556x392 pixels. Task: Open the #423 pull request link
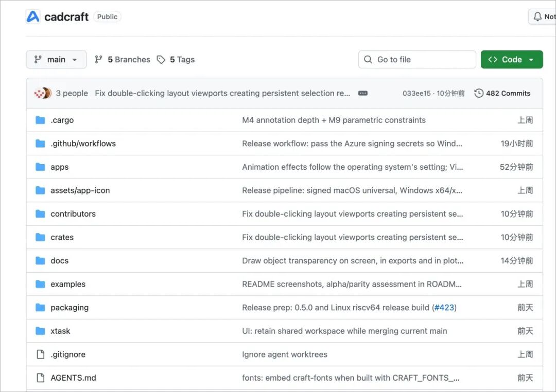[444, 307]
